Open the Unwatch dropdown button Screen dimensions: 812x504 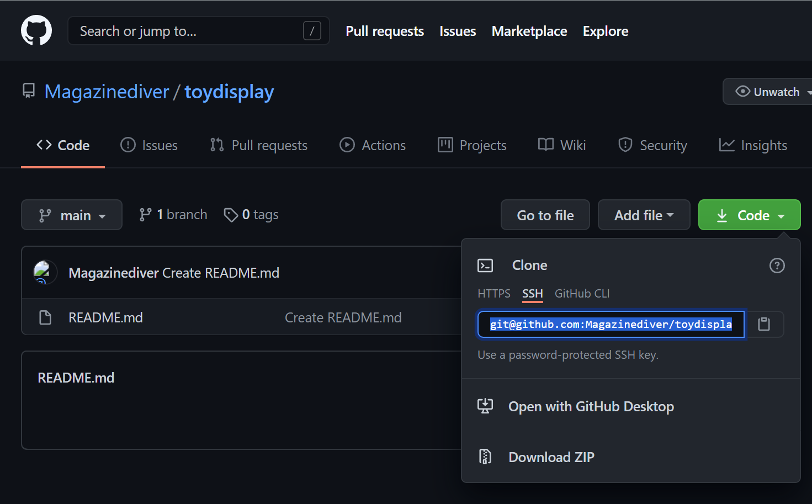coord(768,92)
